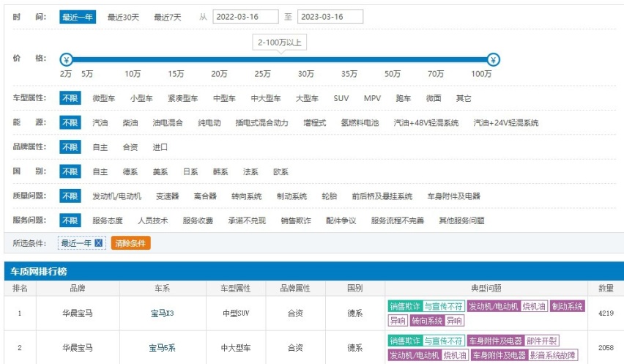The width and height of the screenshot is (624, 364).
Task: Choose 不限 for 品牌属性
Action: pyautogui.click(x=70, y=147)
